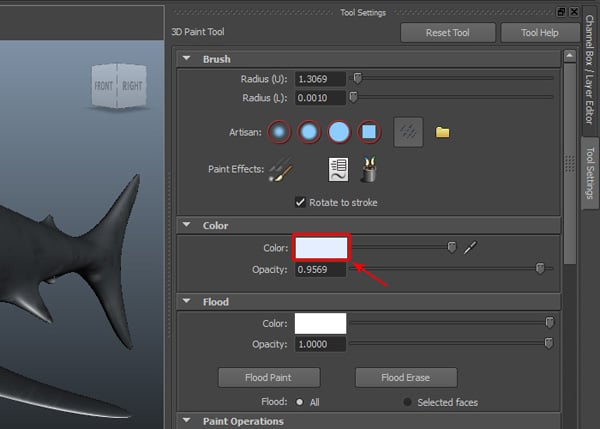Select the Flood All radio option
600x429 pixels.
point(301,402)
